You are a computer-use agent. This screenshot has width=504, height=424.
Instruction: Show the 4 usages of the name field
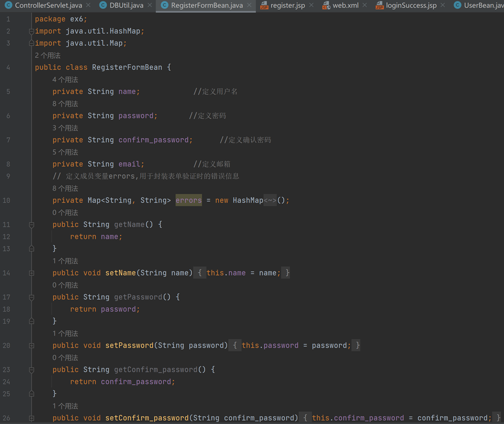65,79
